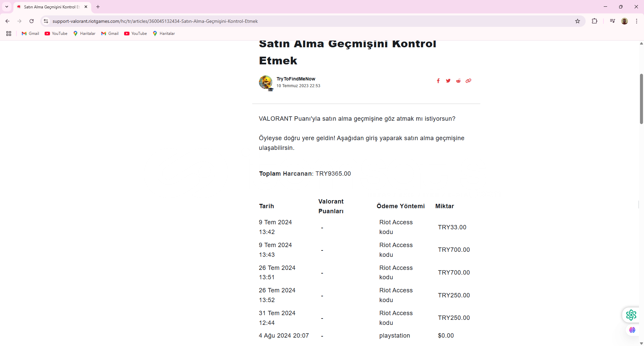
Task: Select date 9 Tem 2024 13:42
Action: click(275, 227)
